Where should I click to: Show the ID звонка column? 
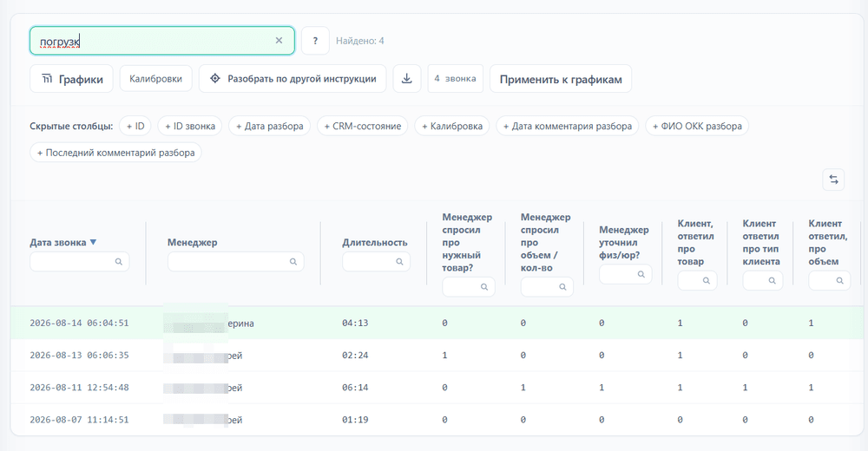(190, 126)
